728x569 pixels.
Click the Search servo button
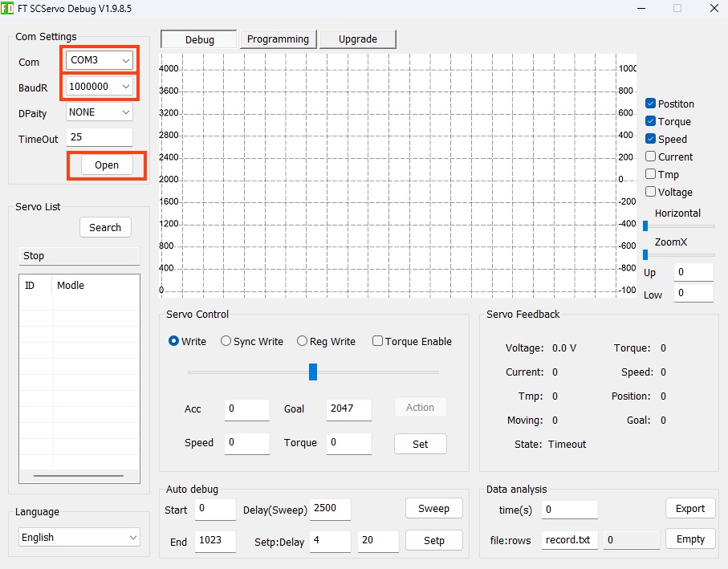[x=105, y=228]
